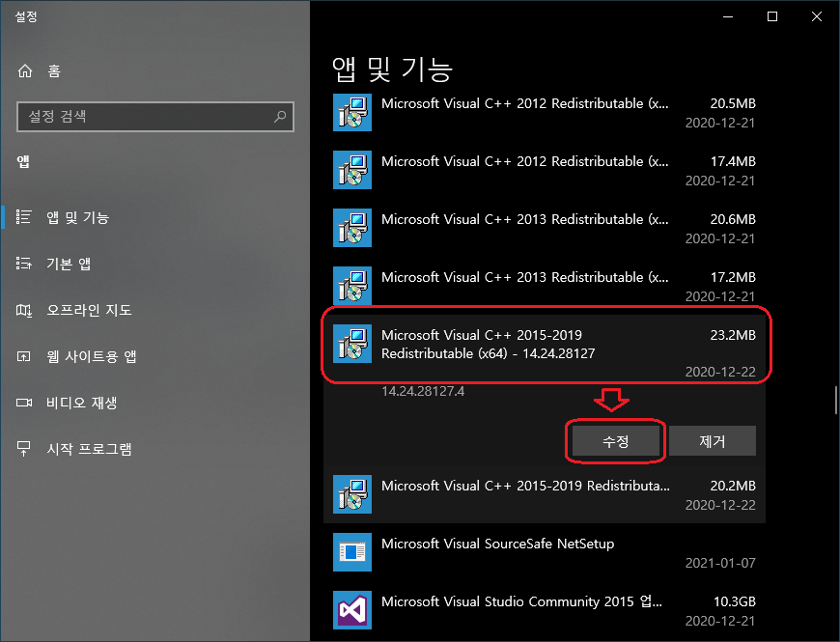Click the apps list vertical scrollbar thumb
The width and height of the screenshot is (840, 642).
tap(836, 400)
